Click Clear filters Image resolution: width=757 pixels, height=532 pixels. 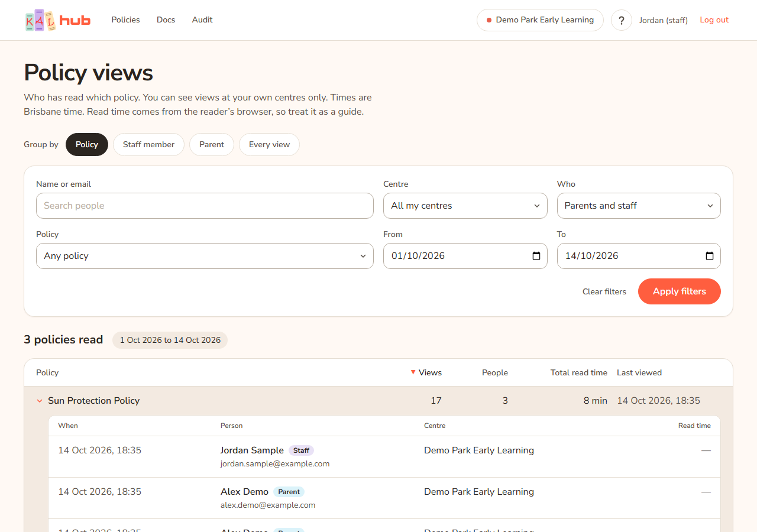[604, 291]
